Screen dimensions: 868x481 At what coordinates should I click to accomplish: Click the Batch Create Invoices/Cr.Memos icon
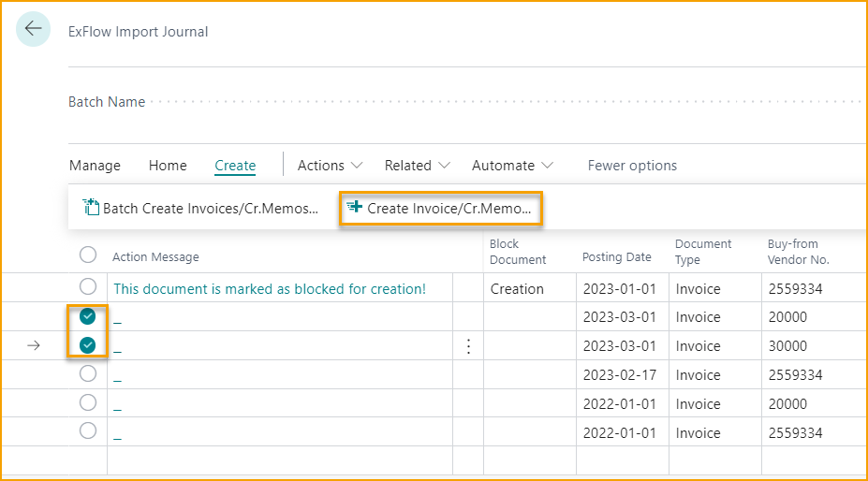(x=90, y=208)
